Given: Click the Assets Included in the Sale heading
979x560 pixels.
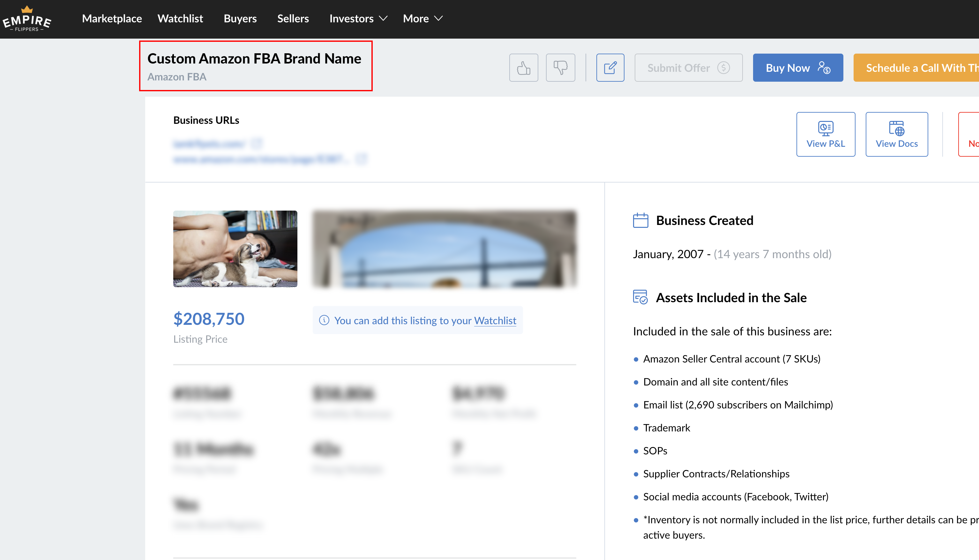Looking at the screenshot, I should tap(731, 298).
